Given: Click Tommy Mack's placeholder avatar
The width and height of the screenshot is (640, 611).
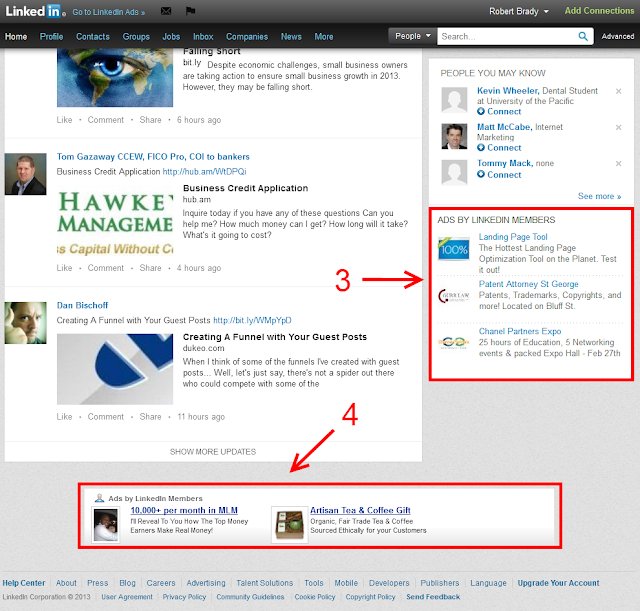Looking at the screenshot, I should coord(454,172).
